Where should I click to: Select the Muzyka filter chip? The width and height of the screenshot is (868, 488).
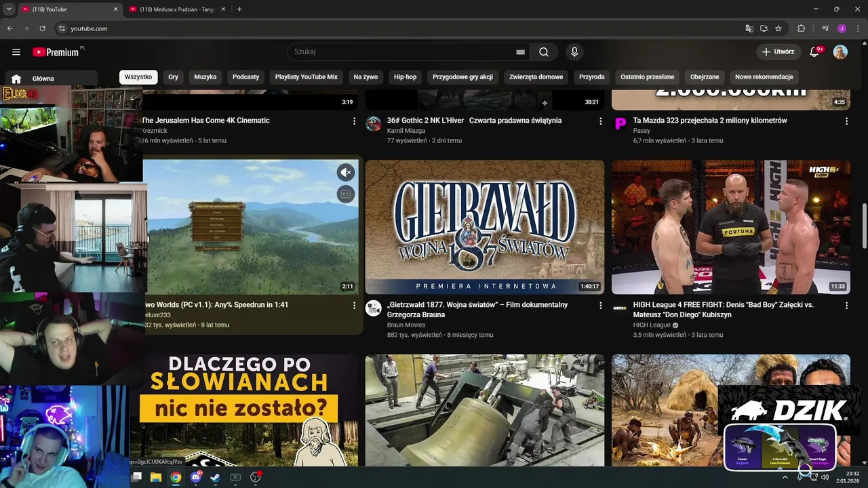click(205, 77)
